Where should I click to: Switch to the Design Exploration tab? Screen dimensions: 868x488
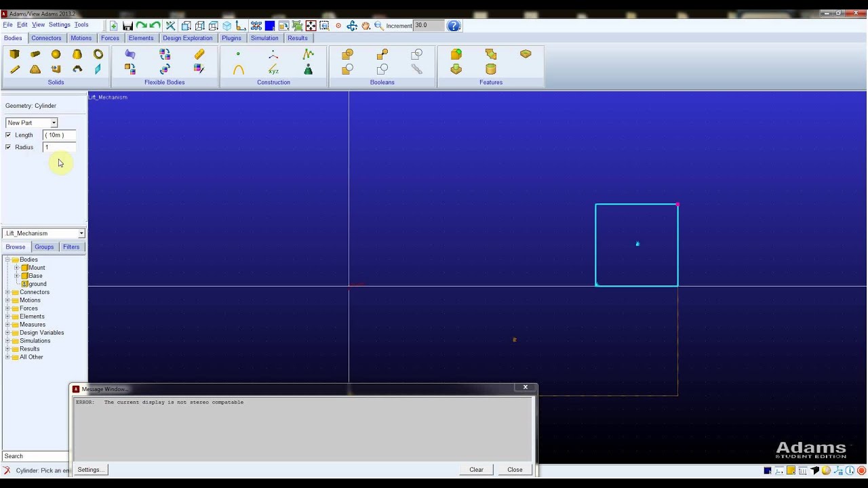coord(188,38)
